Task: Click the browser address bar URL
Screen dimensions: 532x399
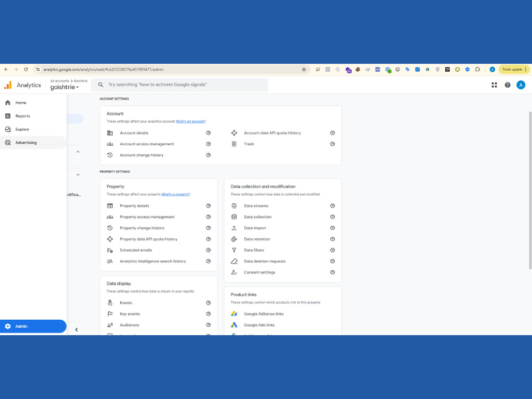Action: 104,69
